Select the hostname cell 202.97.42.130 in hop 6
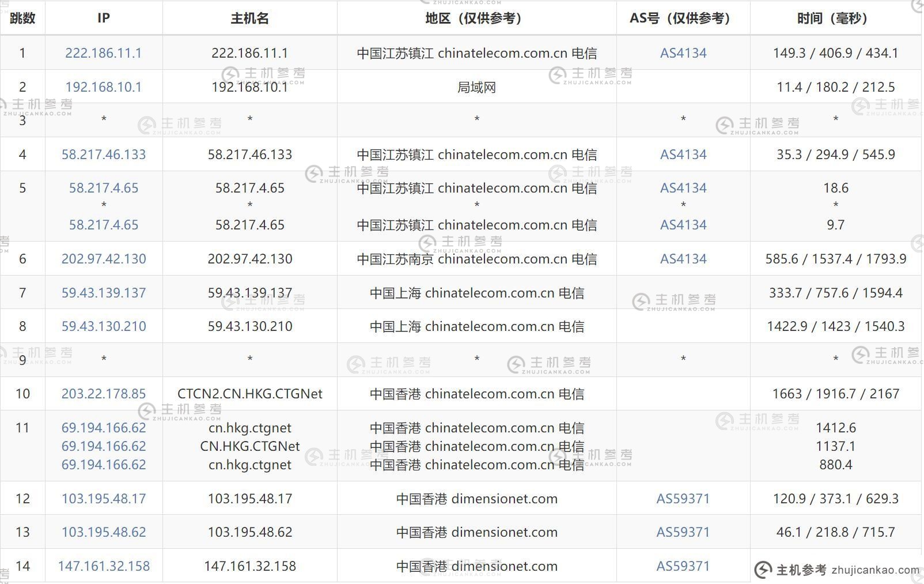This screenshot has width=924, height=584. tap(250, 259)
